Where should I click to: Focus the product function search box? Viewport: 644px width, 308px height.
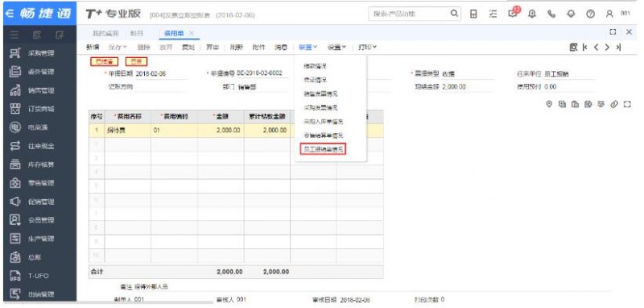click(x=409, y=14)
